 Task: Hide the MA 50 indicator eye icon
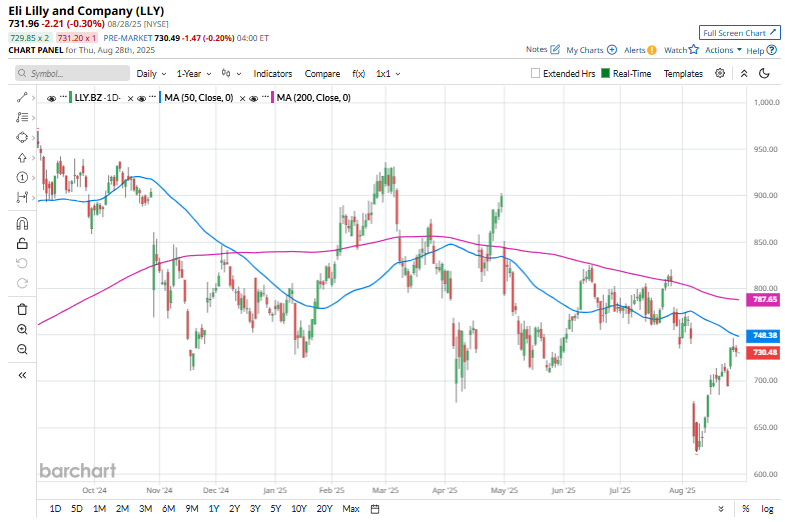tap(142, 99)
